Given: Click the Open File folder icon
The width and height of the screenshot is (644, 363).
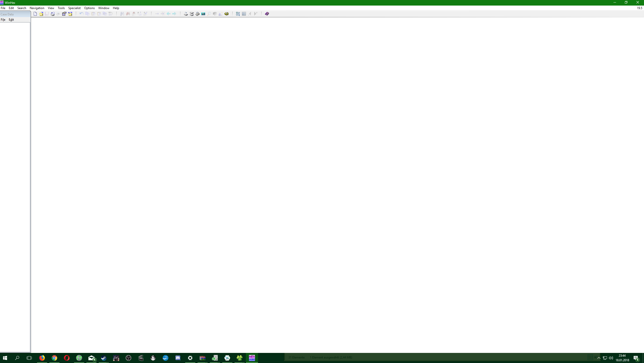Looking at the screenshot, I should click(x=41, y=14).
